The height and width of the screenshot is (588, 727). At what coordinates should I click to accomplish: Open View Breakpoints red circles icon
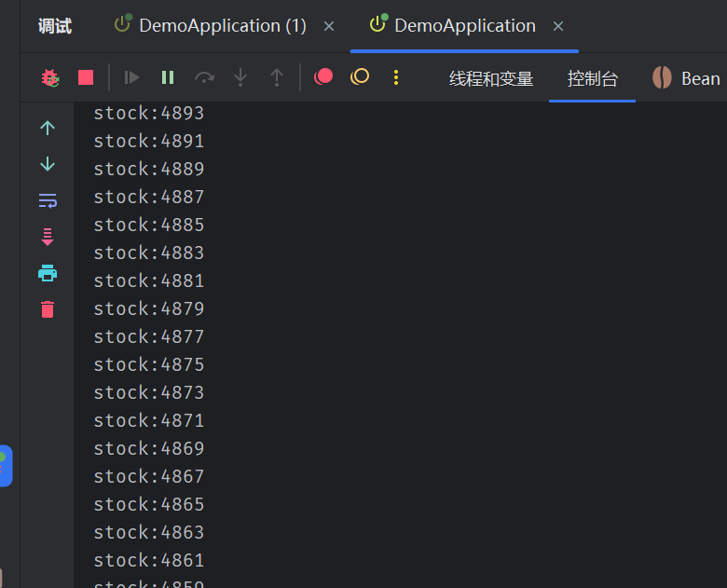click(323, 77)
